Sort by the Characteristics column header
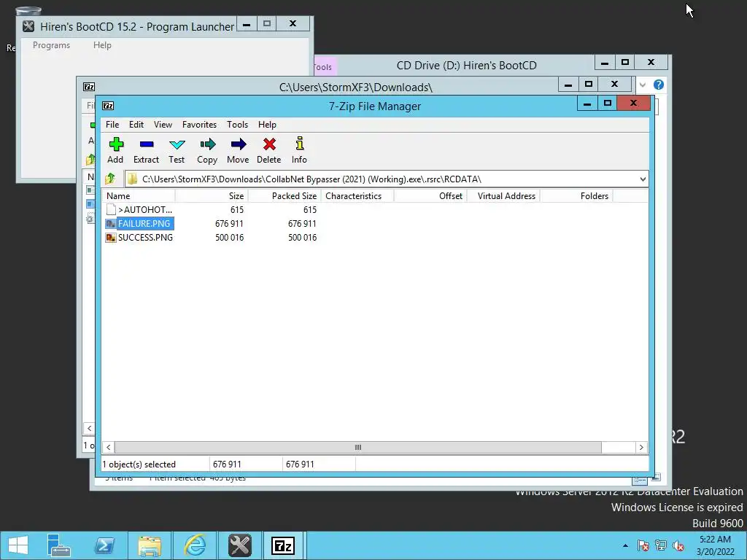This screenshot has height=560, width=747. 357,195
